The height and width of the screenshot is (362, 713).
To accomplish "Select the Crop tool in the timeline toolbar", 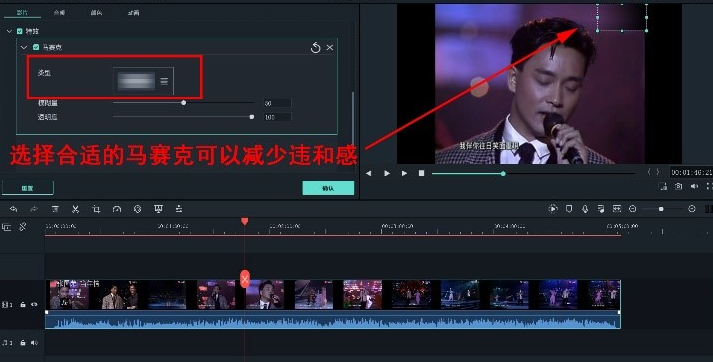I will coord(96,209).
